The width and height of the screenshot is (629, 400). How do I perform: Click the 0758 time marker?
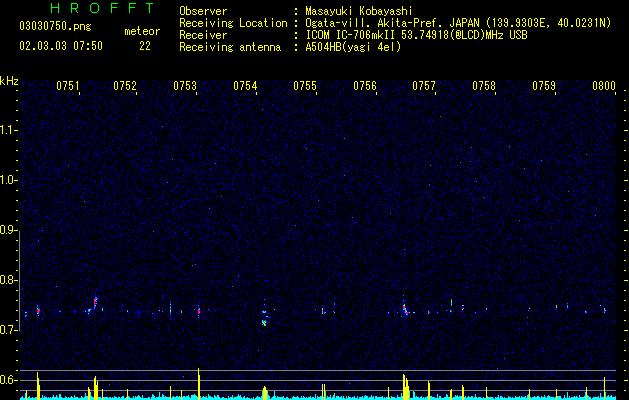[484, 86]
